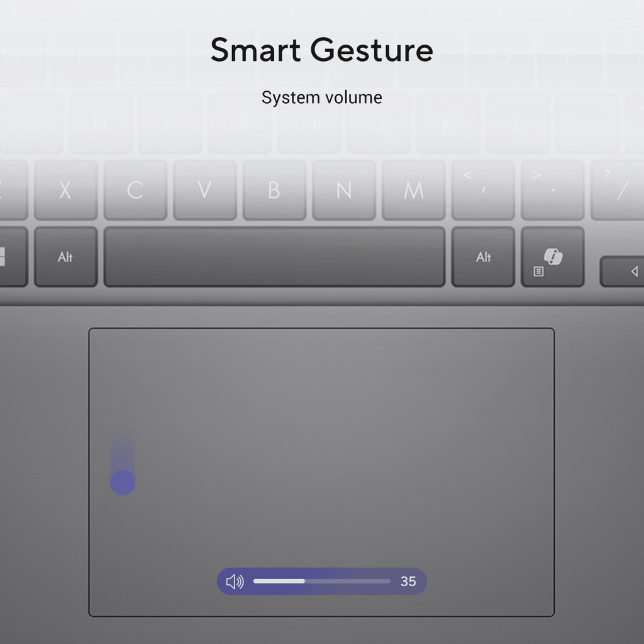Click the speaker icon in the volume bar
Screen dimensions: 644x644
point(235,582)
